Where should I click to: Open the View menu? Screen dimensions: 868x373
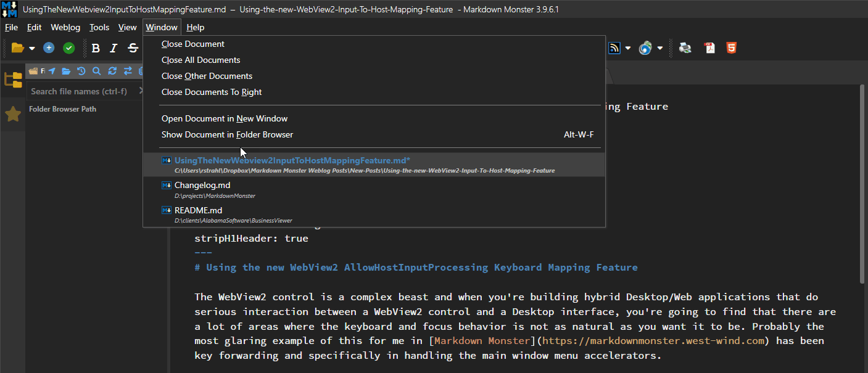(128, 27)
